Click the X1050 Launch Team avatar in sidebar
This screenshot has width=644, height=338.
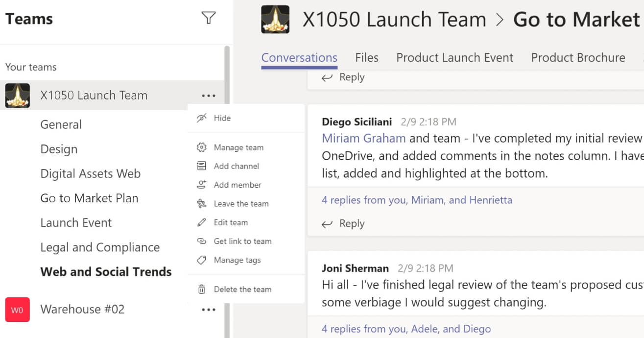[17, 96]
